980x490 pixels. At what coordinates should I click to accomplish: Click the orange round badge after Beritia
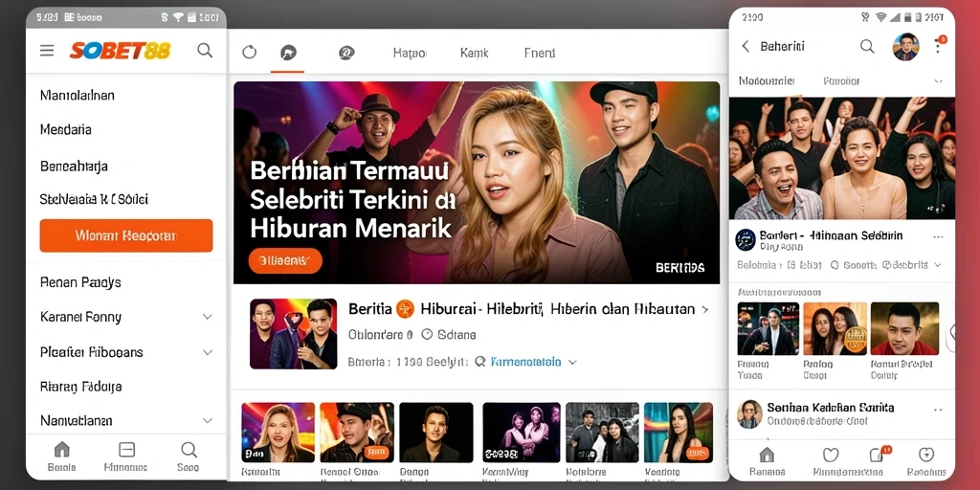point(406,308)
